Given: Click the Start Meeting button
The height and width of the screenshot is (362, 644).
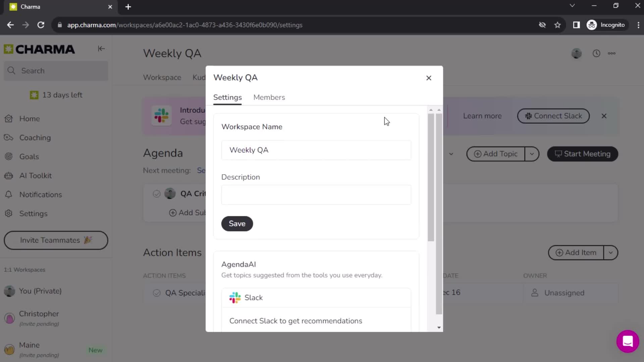Looking at the screenshot, I should [x=583, y=154].
